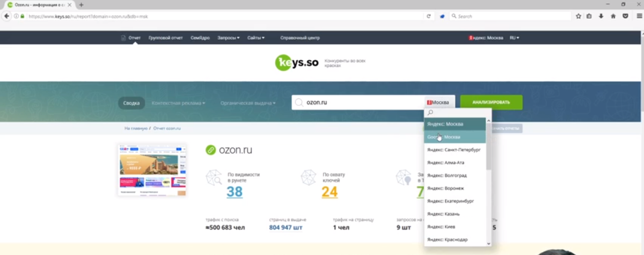Click the Pocket shield icon
Image resolution: width=644 pixels, height=255 pixels.
pyautogui.click(x=625, y=16)
